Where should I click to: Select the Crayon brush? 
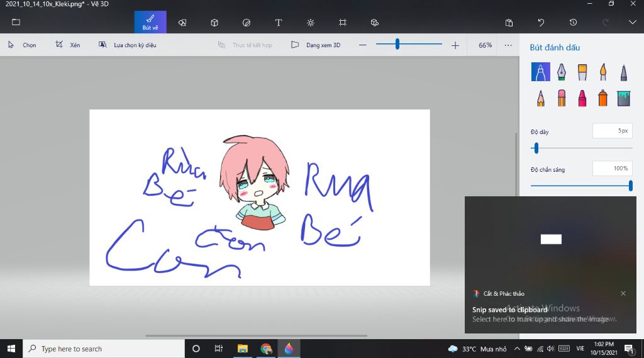click(x=582, y=98)
